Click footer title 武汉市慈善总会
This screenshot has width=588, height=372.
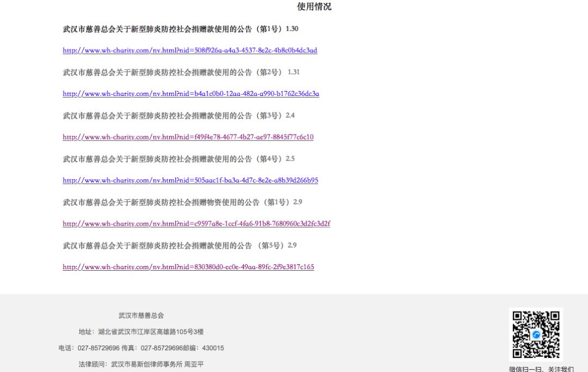click(142, 316)
